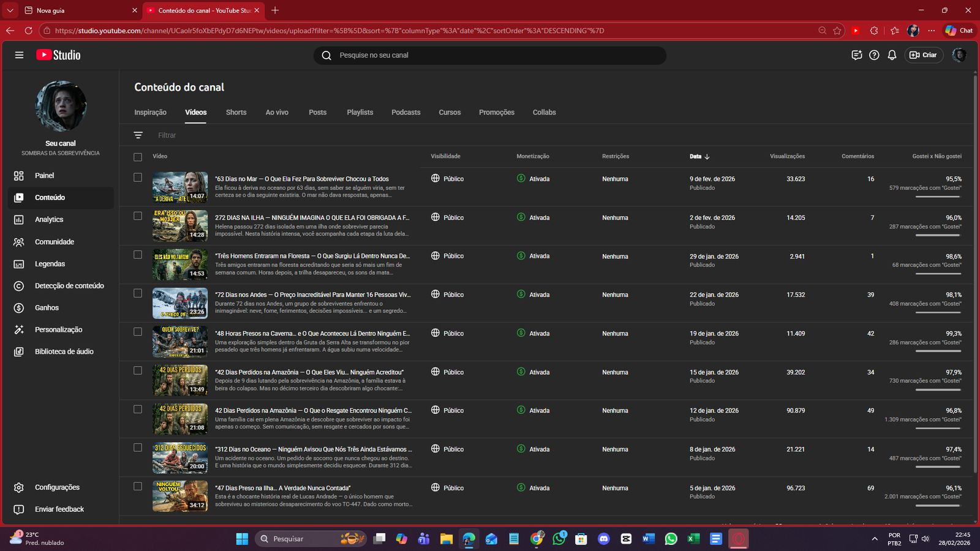Open the Criar create menu

point(923,55)
